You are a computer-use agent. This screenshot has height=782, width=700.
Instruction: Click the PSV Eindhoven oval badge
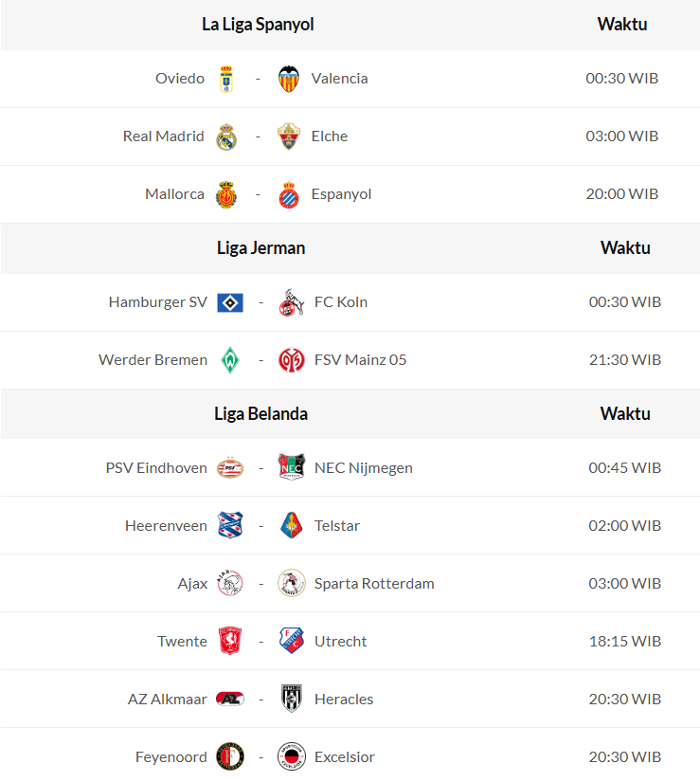point(229,468)
